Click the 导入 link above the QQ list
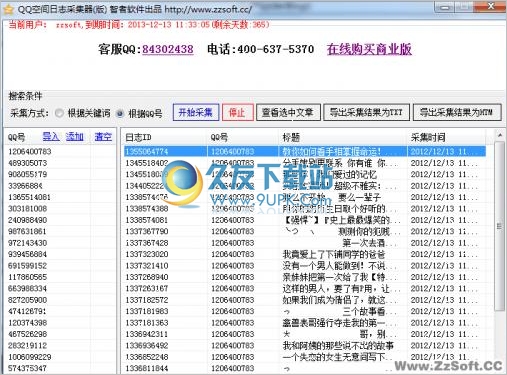 pyautogui.click(x=51, y=136)
